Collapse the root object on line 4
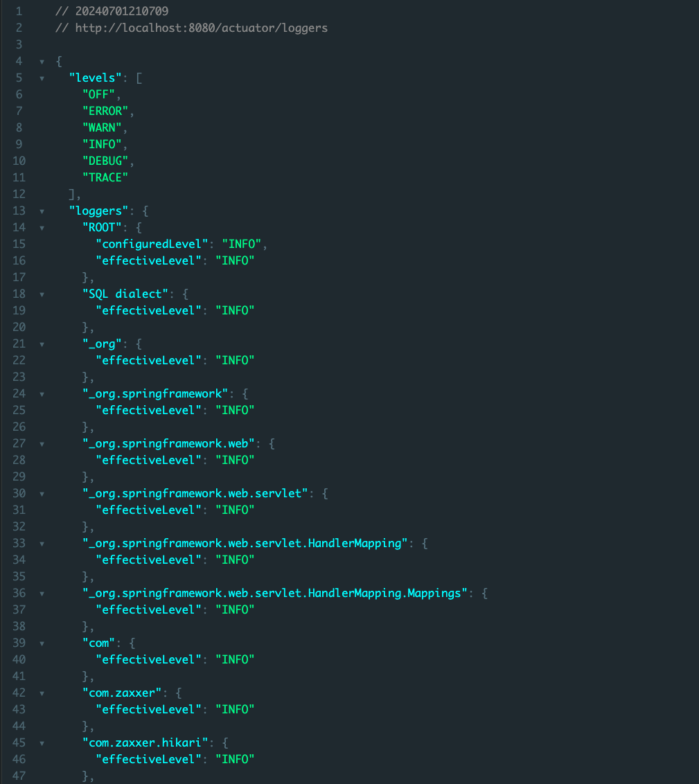699x784 pixels. [x=42, y=62]
